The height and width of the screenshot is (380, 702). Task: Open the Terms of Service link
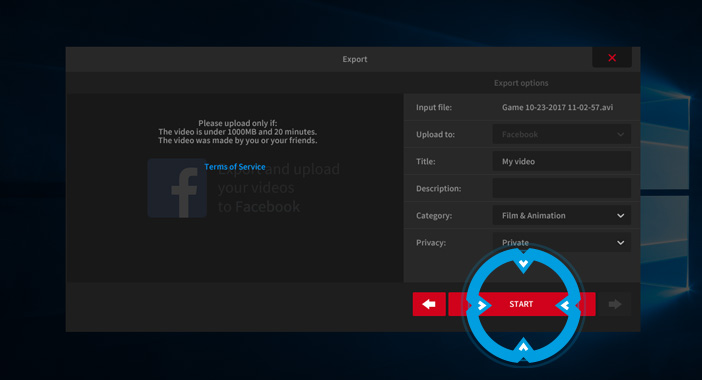(x=235, y=167)
